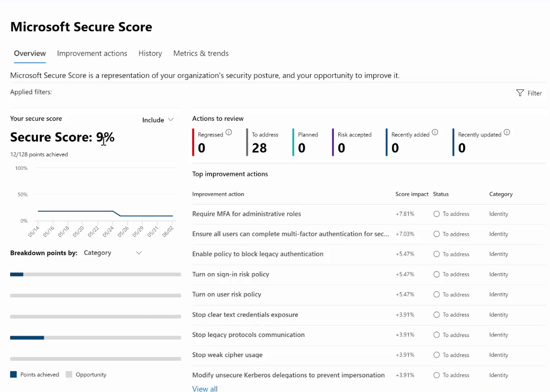
Task: Click the status circle for legacy protocols communication
Action: point(436,335)
